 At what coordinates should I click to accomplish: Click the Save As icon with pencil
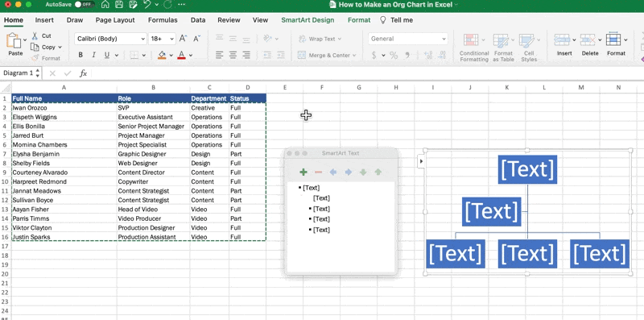(133, 5)
